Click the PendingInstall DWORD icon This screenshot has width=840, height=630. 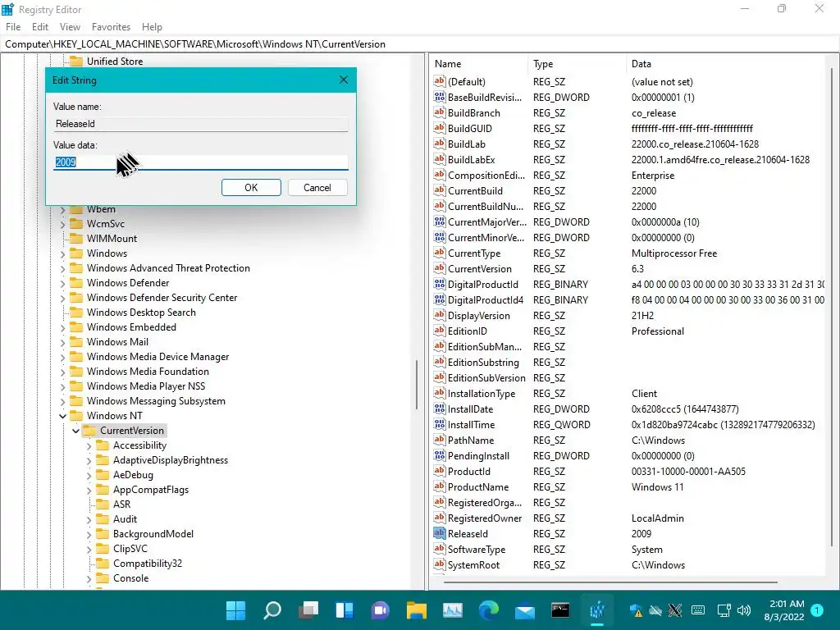pyautogui.click(x=440, y=455)
